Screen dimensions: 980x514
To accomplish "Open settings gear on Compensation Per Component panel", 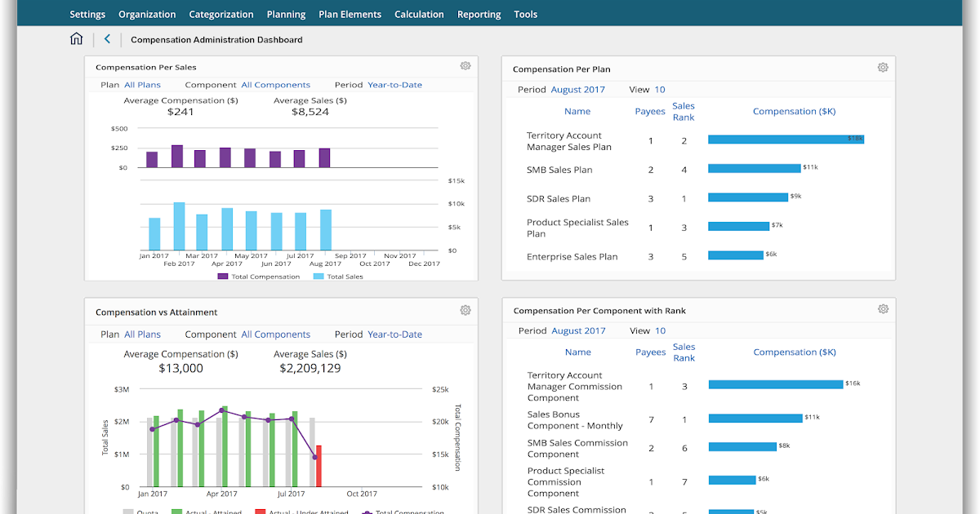I will (x=883, y=309).
